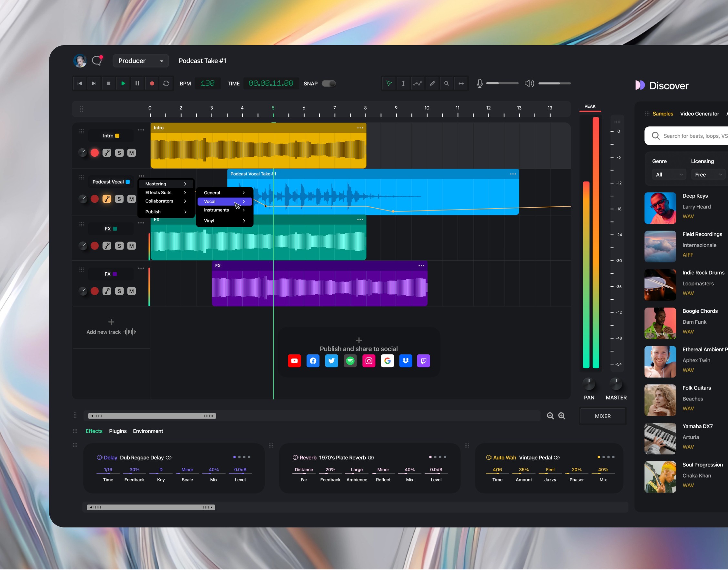Open the Licensing Free dropdown
Viewport: 728px width, 570px height.
pyautogui.click(x=708, y=174)
